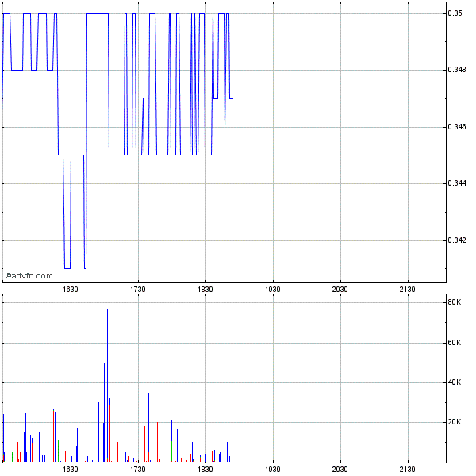Select 2030 time label under price chart
This screenshot has height=476, width=476.
340,290
